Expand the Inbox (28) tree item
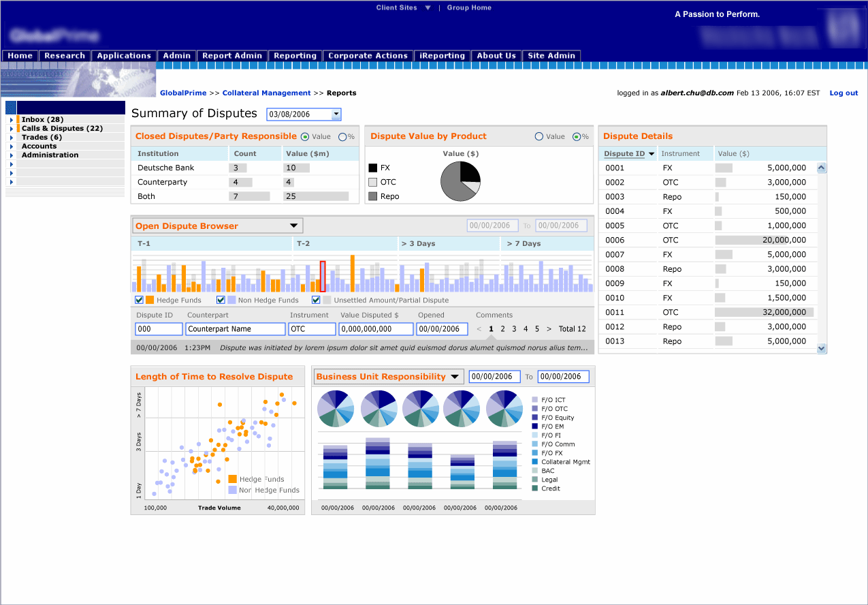Image resolution: width=868 pixels, height=605 pixels. coord(11,120)
